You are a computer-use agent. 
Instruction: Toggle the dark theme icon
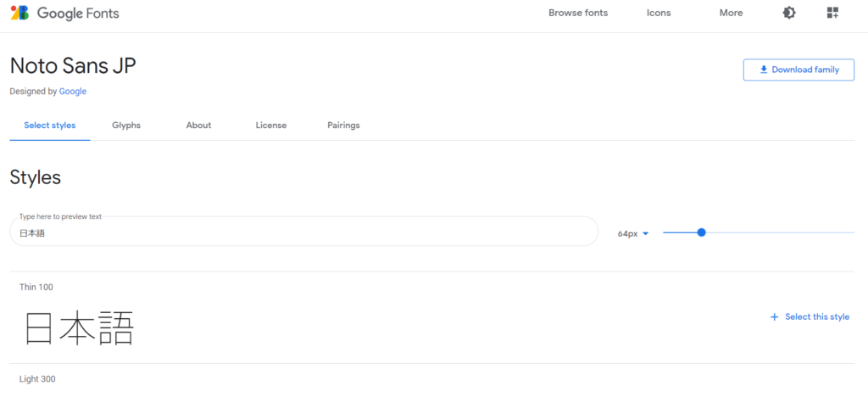789,13
